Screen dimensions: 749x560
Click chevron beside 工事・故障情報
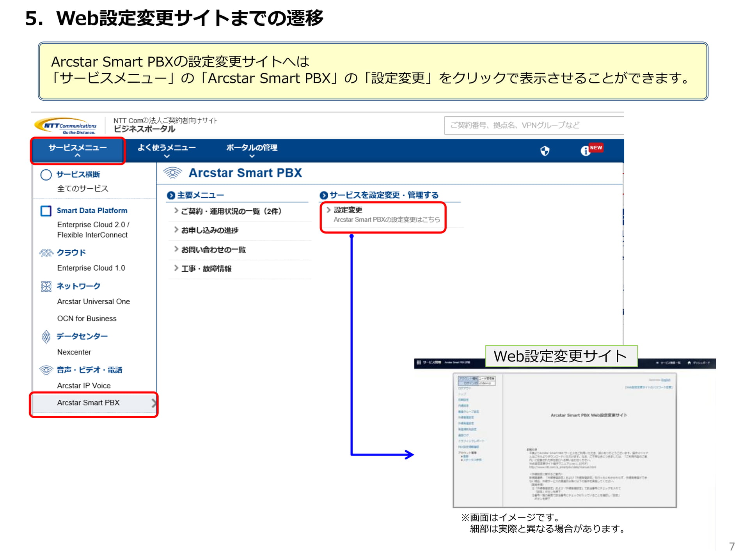coord(176,268)
